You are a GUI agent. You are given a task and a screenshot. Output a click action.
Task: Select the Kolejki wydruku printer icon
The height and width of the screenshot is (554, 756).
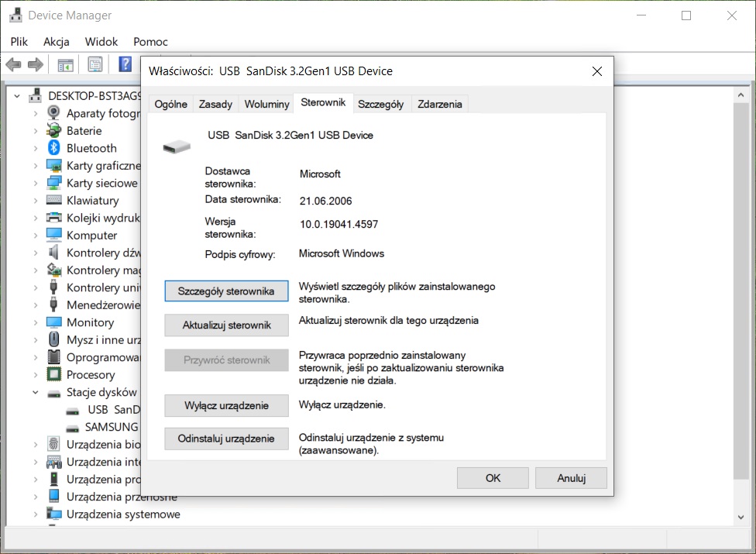coord(53,218)
